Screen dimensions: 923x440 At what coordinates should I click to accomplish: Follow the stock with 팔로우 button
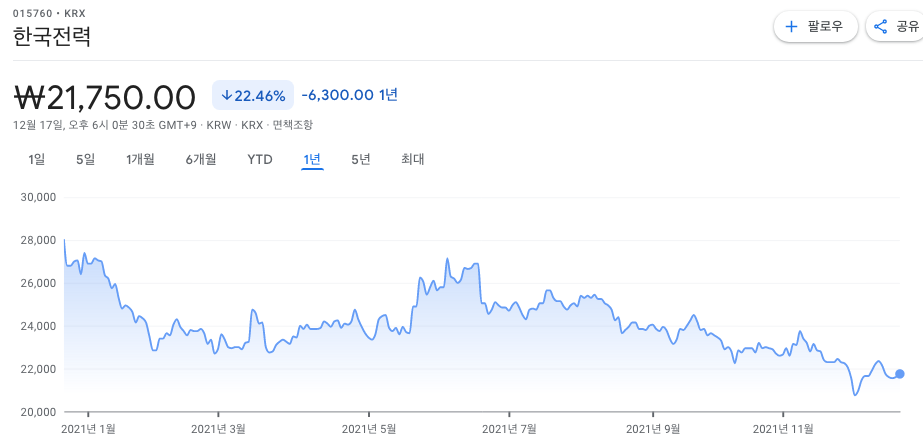tap(815, 27)
